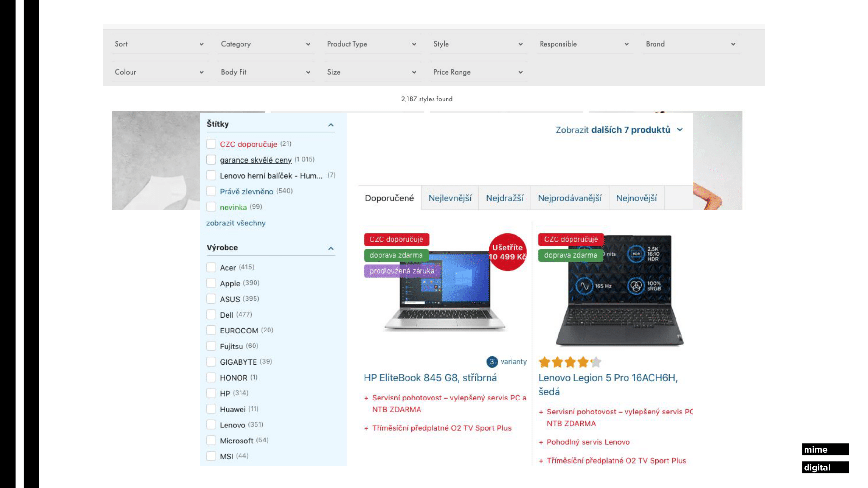Check the Fujitsu manufacturer checkbox
Screen dimensions: 868x488
click(211, 346)
